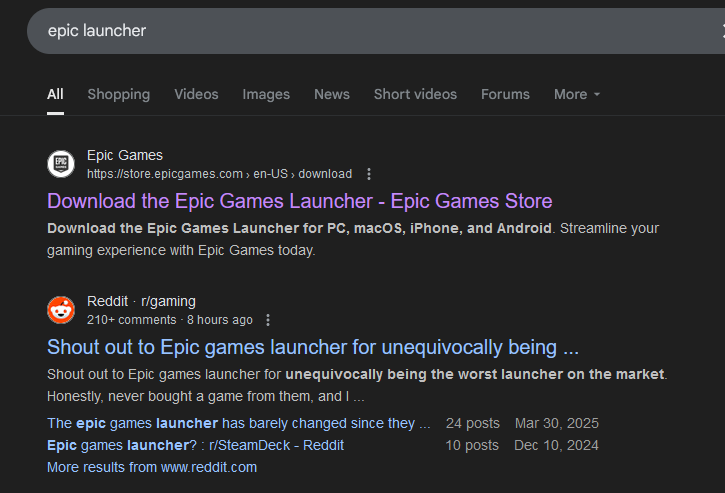Open three-dot menu for Epic Games result
This screenshot has width=725, height=493.
[369, 174]
